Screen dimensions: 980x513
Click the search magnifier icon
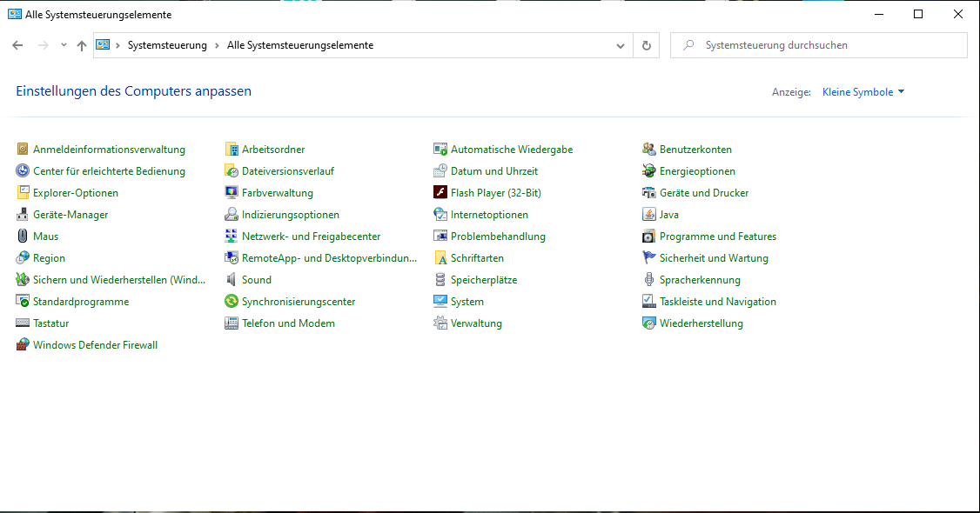(x=688, y=45)
